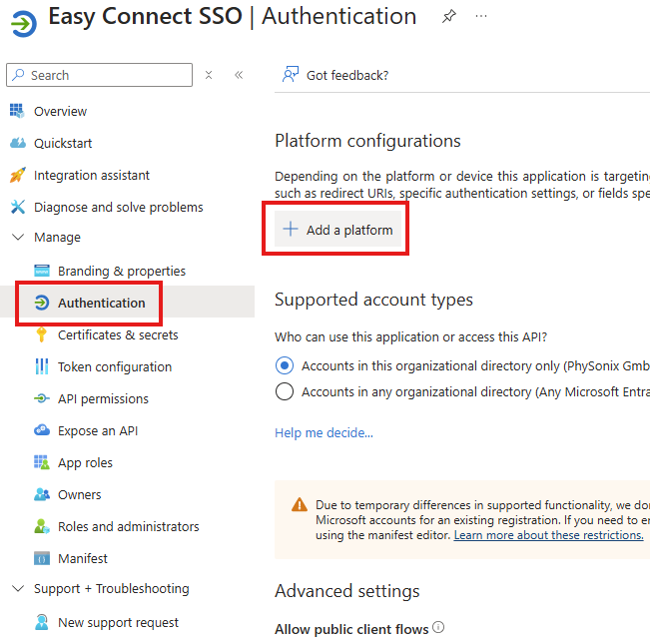
Task: Click the API permissions icon
Action: coord(42,398)
